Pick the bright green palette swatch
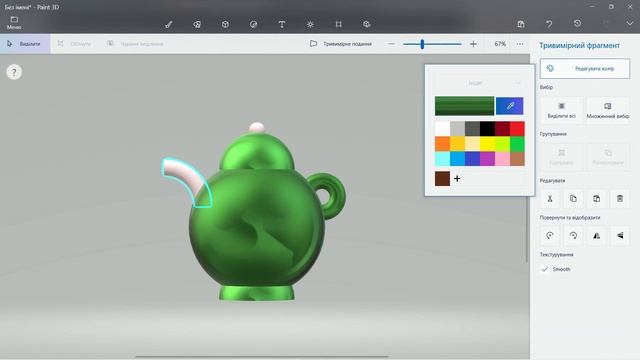 click(517, 144)
